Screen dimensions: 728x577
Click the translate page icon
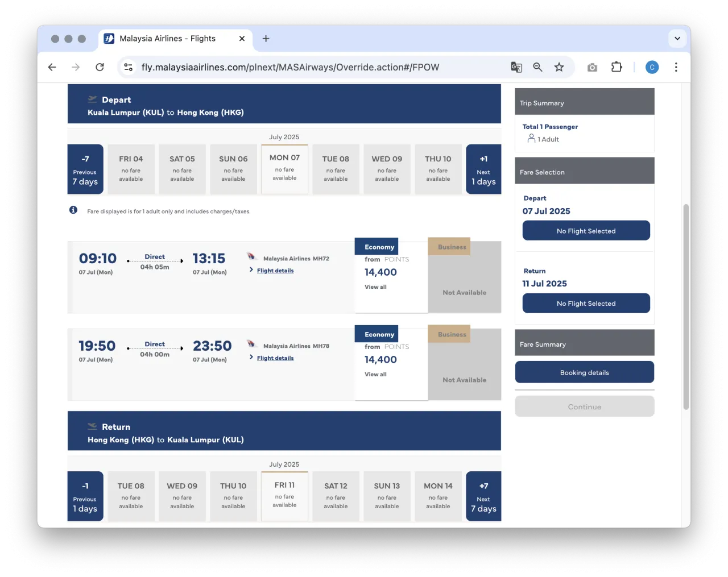pos(516,67)
